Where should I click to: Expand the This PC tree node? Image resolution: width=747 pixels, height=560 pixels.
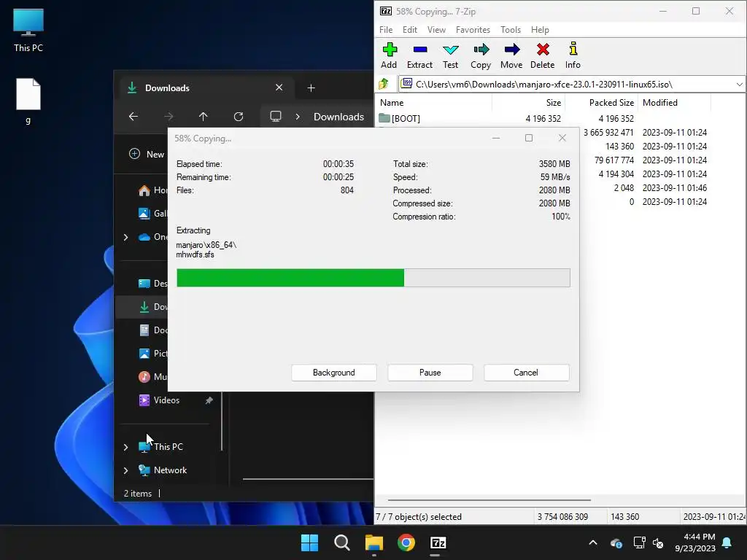tap(125, 447)
